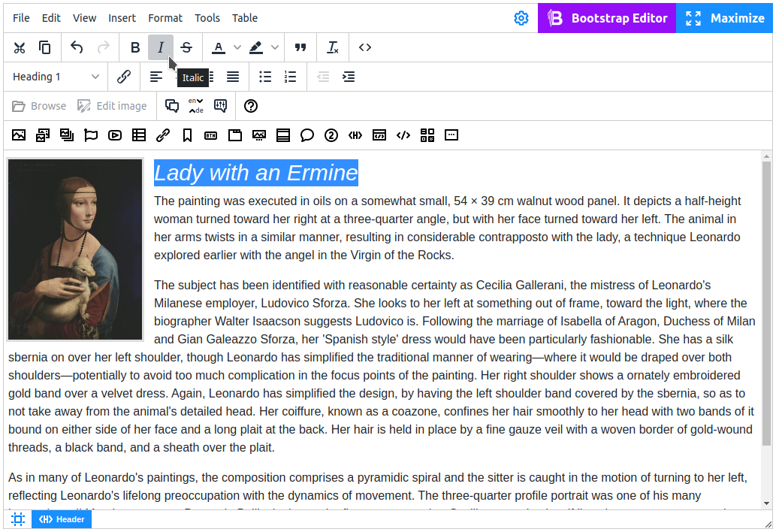The height and width of the screenshot is (532, 776).
Task: Click the Edit image button
Action: pyautogui.click(x=113, y=106)
